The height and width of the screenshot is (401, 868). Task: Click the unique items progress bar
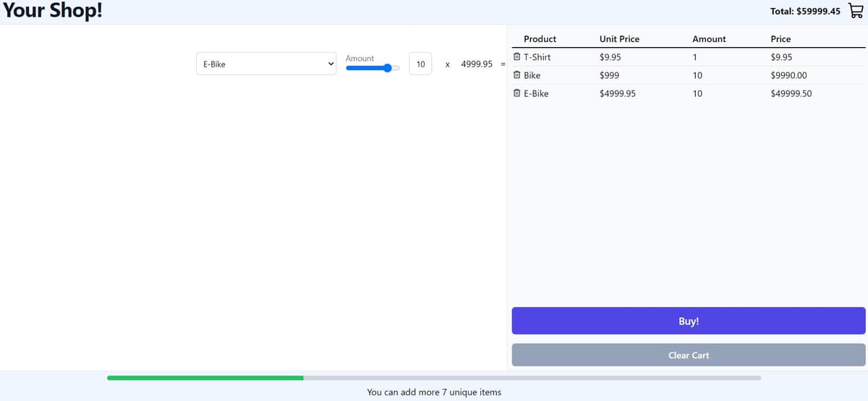tap(434, 378)
